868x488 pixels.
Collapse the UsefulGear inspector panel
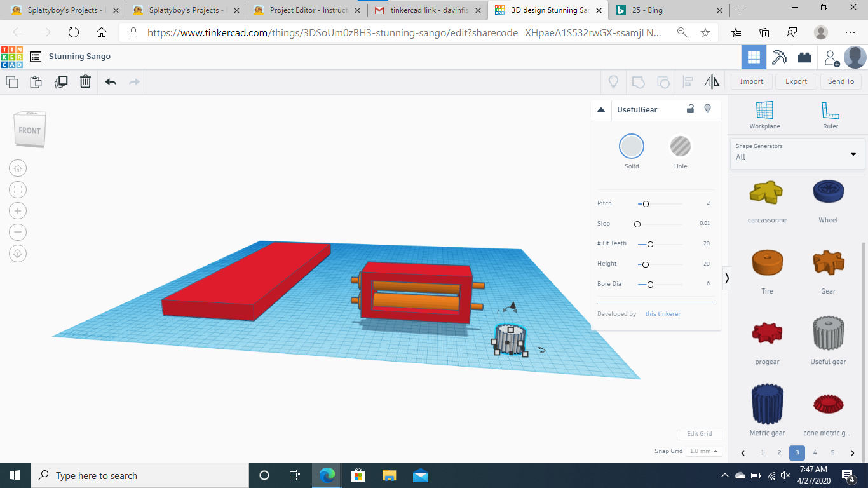point(601,110)
